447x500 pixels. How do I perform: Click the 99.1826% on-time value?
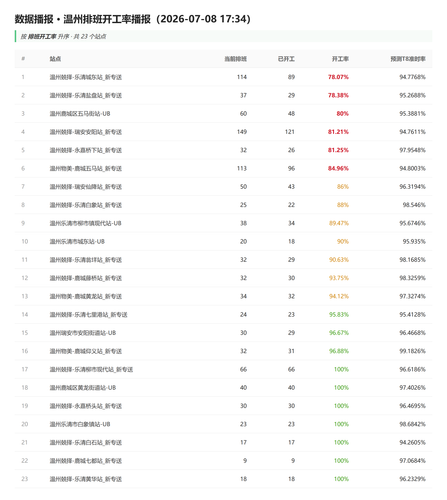413,351
